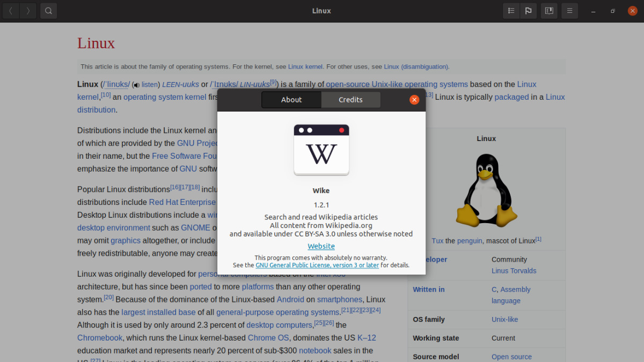Open the notebook link

(x=315, y=351)
